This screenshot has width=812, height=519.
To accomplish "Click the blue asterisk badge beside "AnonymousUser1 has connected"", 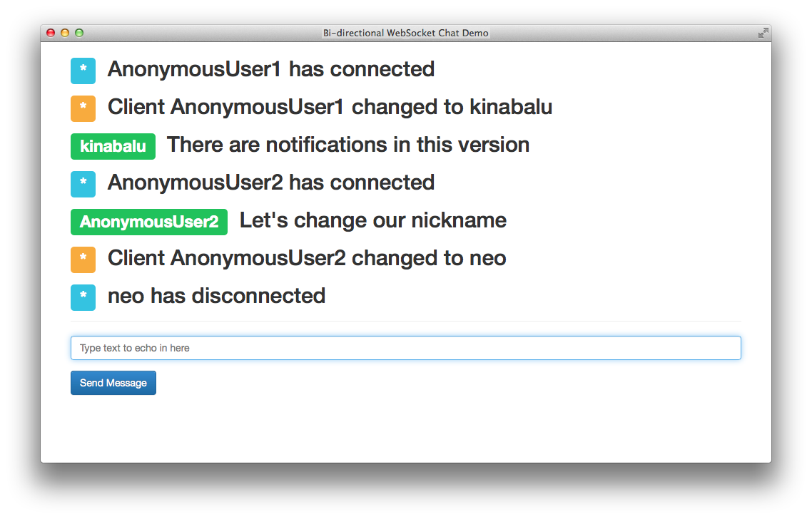I will point(83,71).
